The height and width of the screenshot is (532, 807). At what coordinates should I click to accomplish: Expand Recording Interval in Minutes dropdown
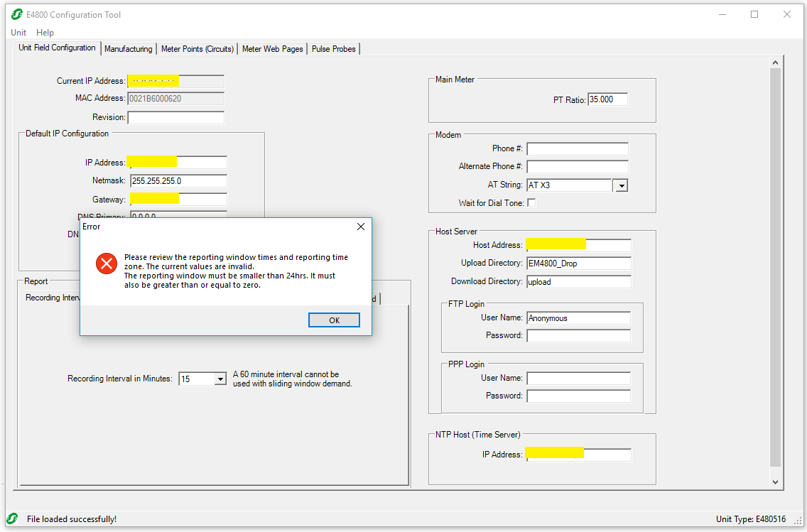click(220, 379)
